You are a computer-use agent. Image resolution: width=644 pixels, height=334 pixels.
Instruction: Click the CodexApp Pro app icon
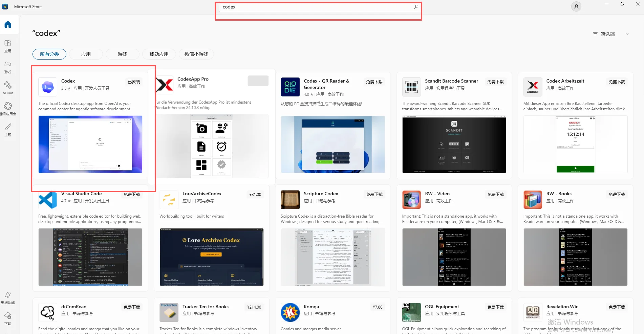165,85
